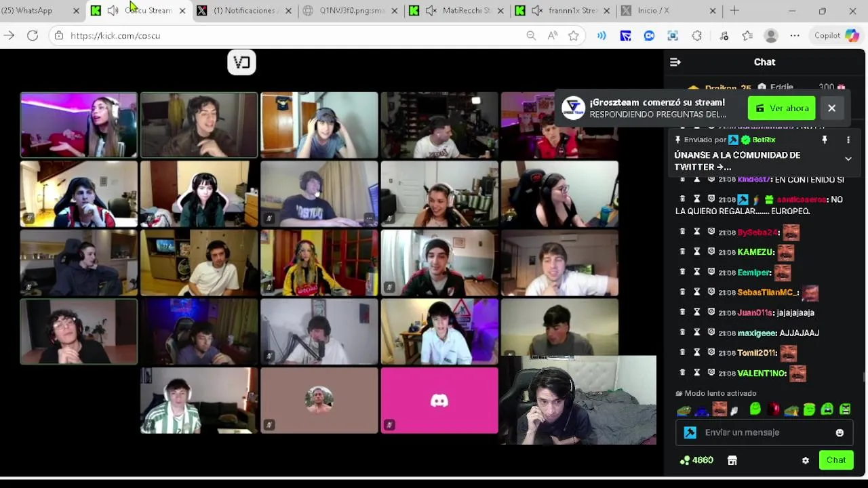Timeout user KAMEZU with hourglass icon

pos(696,251)
